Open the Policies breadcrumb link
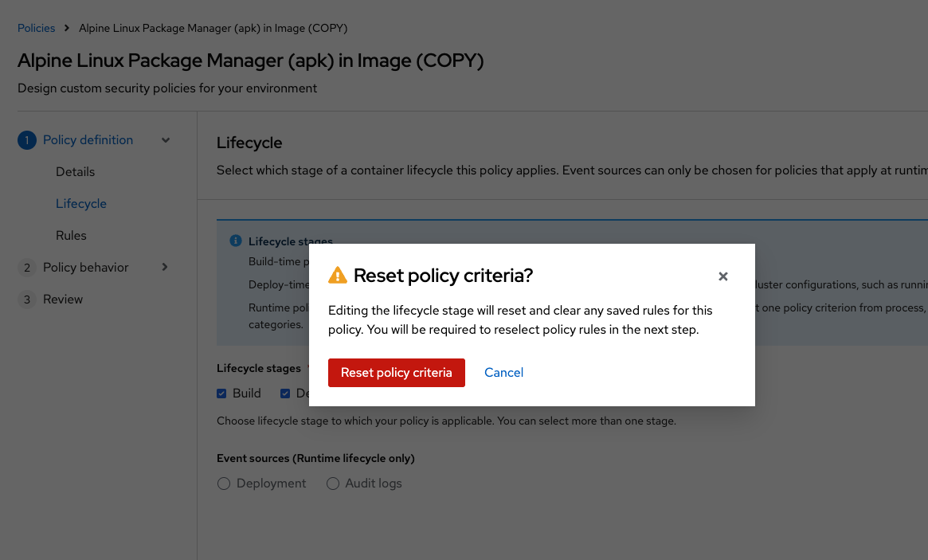Image resolution: width=928 pixels, height=560 pixels. pos(36,28)
